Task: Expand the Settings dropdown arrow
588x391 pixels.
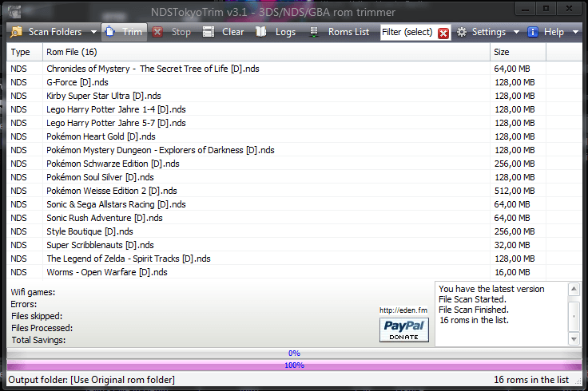Action: tap(516, 32)
